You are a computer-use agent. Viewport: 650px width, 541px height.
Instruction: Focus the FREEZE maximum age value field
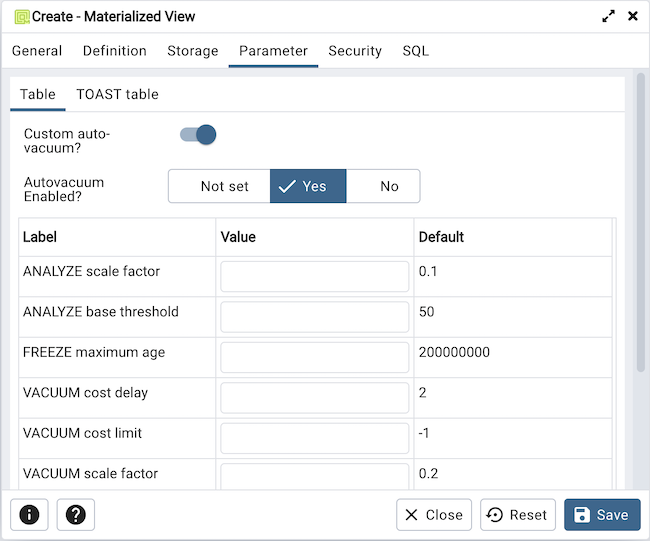pos(315,357)
